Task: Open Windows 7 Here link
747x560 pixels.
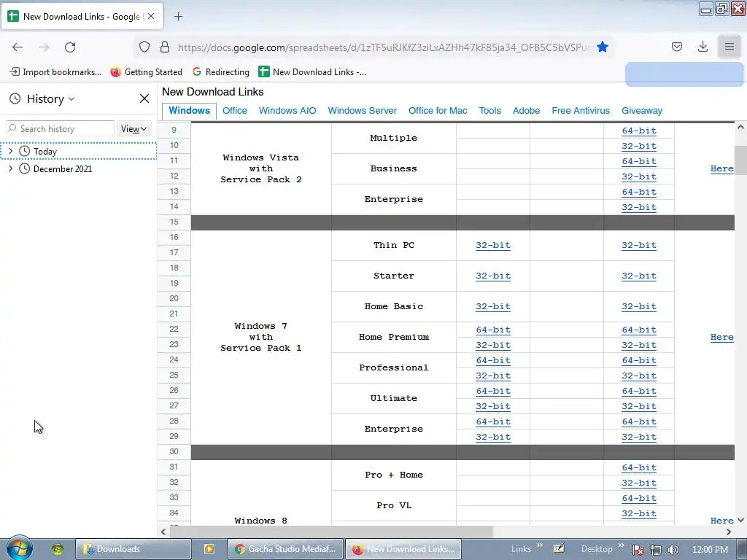Action: click(721, 337)
